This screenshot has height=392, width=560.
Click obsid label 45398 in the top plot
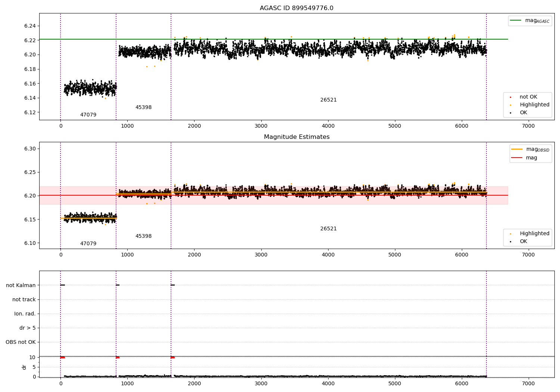(x=143, y=108)
